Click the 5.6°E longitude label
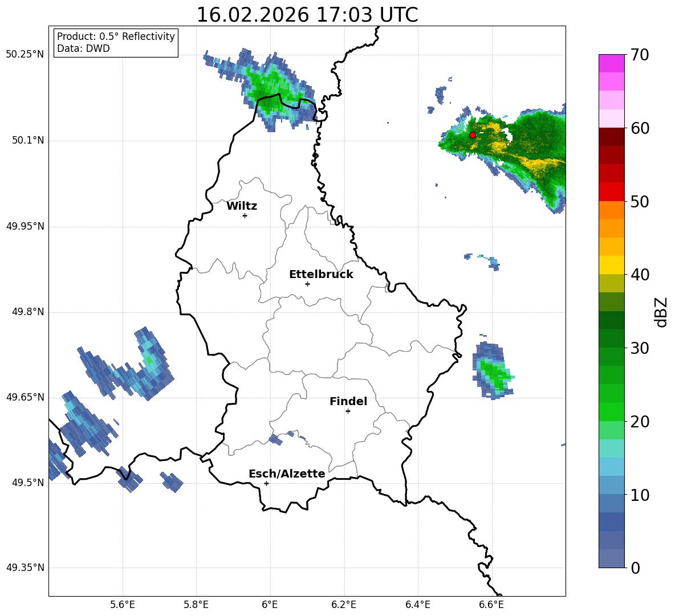The height and width of the screenshot is (616, 675). coord(123,605)
